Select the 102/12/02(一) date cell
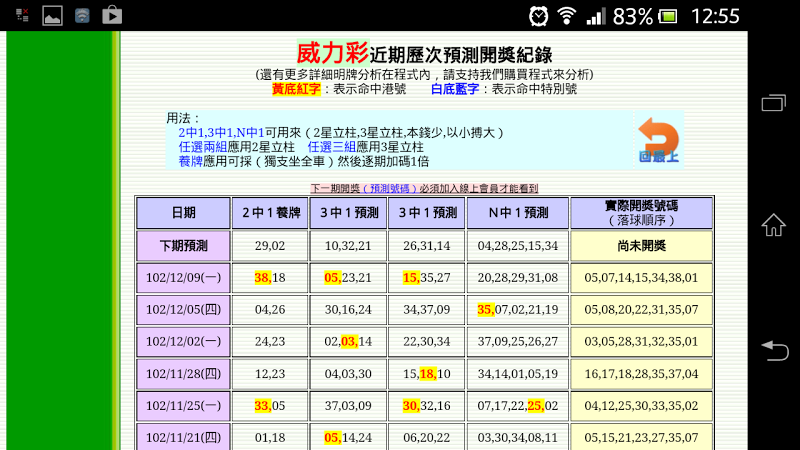Viewport: 800px width, 450px height. tap(183, 341)
